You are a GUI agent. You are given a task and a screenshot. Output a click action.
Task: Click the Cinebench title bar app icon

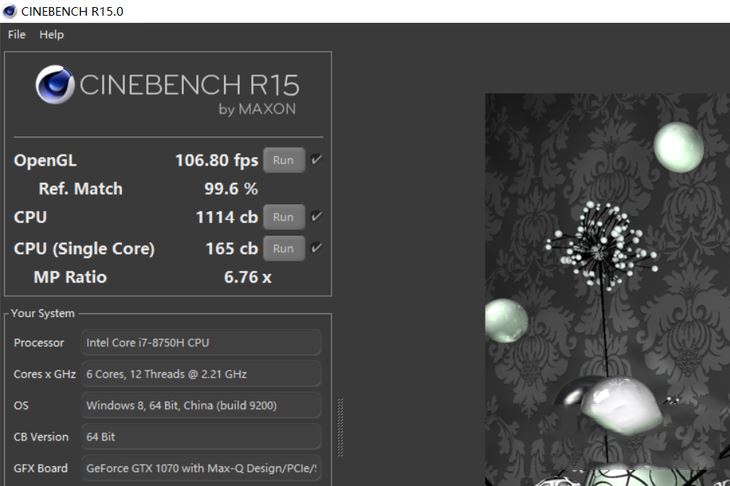pyautogui.click(x=9, y=11)
